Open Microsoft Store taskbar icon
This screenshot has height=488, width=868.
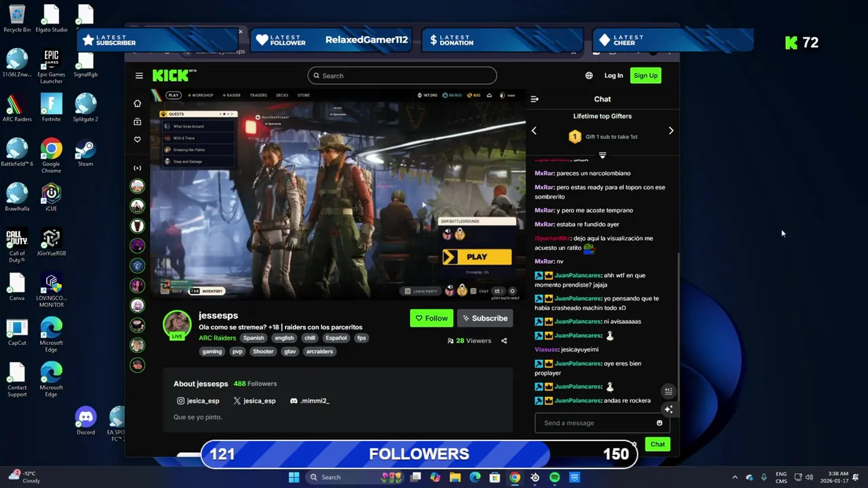495,477
